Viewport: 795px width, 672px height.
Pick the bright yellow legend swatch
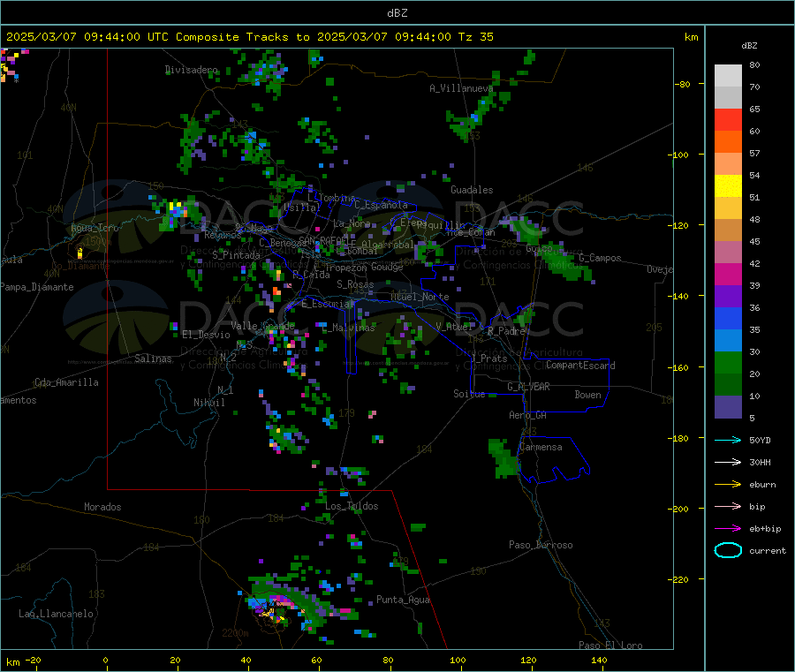point(728,186)
